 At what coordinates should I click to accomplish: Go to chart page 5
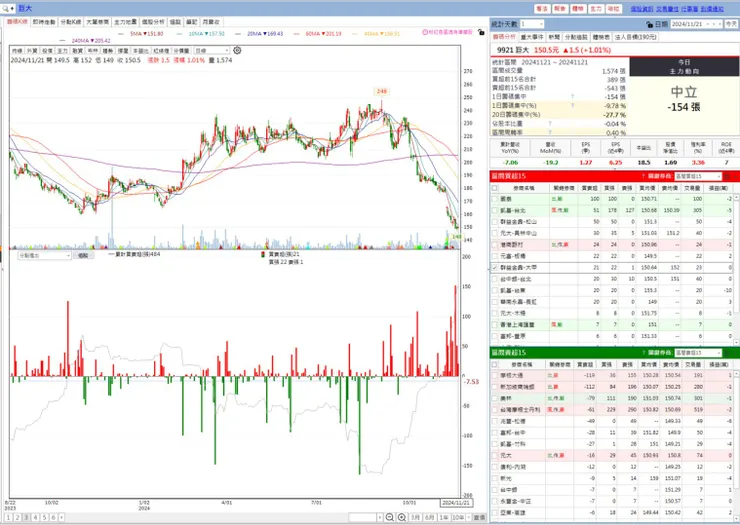pos(44,517)
